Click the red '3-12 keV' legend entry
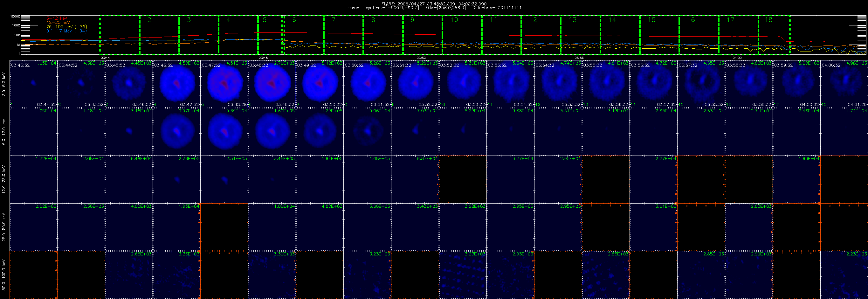Viewport: 868px width, 299px height. pyautogui.click(x=57, y=18)
